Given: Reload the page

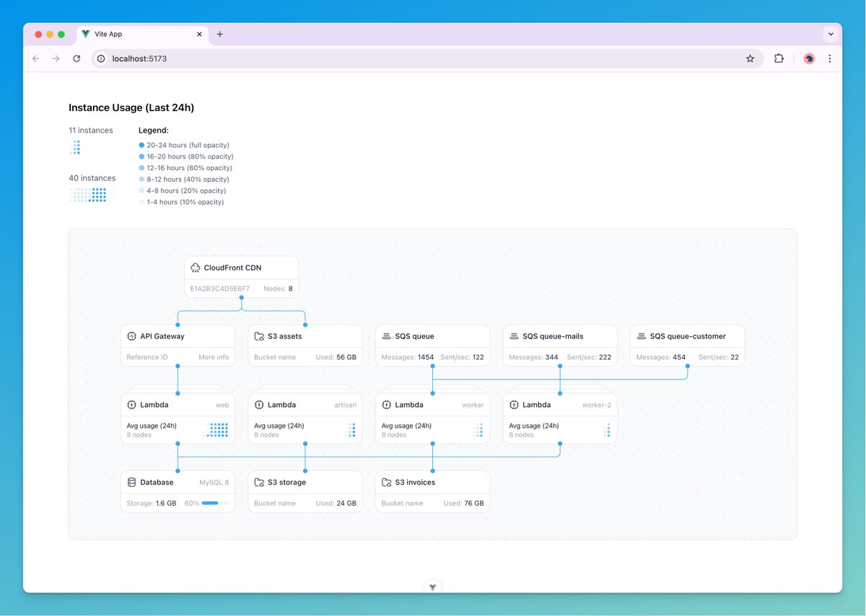Looking at the screenshot, I should (x=76, y=58).
